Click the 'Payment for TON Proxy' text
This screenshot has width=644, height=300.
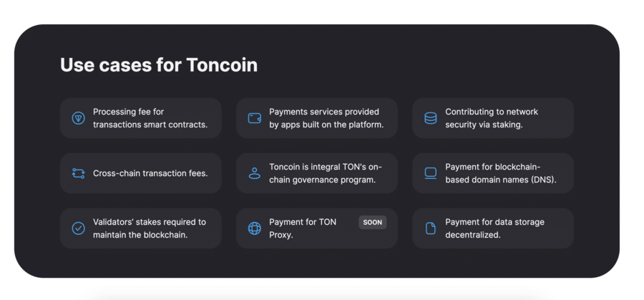[x=302, y=228]
